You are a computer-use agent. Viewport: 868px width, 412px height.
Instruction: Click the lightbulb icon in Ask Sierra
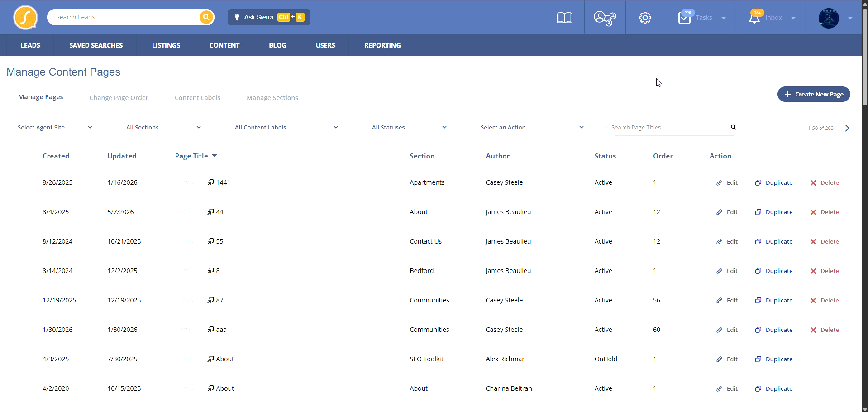pyautogui.click(x=237, y=17)
